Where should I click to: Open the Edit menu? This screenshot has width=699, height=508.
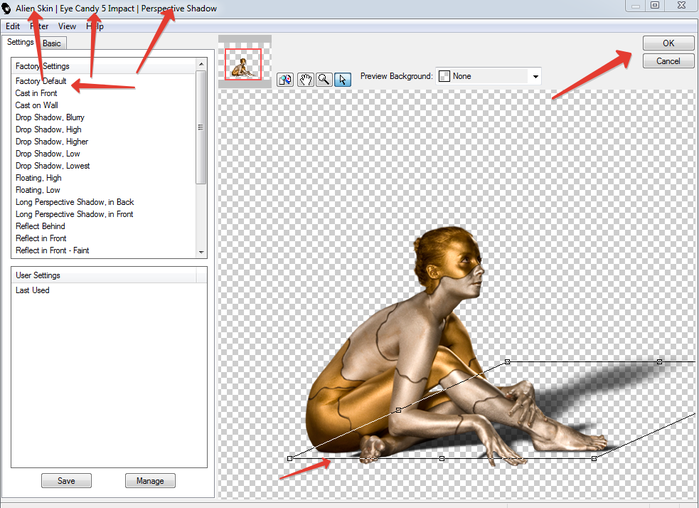coord(12,26)
